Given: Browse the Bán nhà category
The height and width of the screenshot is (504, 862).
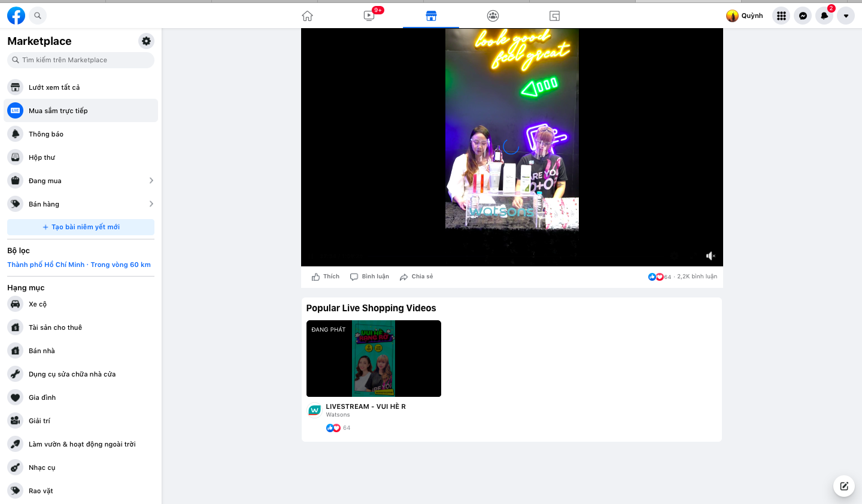Looking at the screenshot, I should coord(81,351).
